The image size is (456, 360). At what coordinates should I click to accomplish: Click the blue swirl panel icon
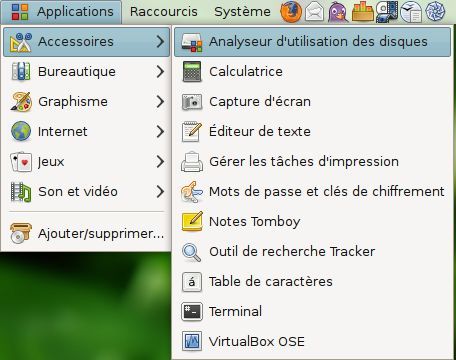[435, 12]
